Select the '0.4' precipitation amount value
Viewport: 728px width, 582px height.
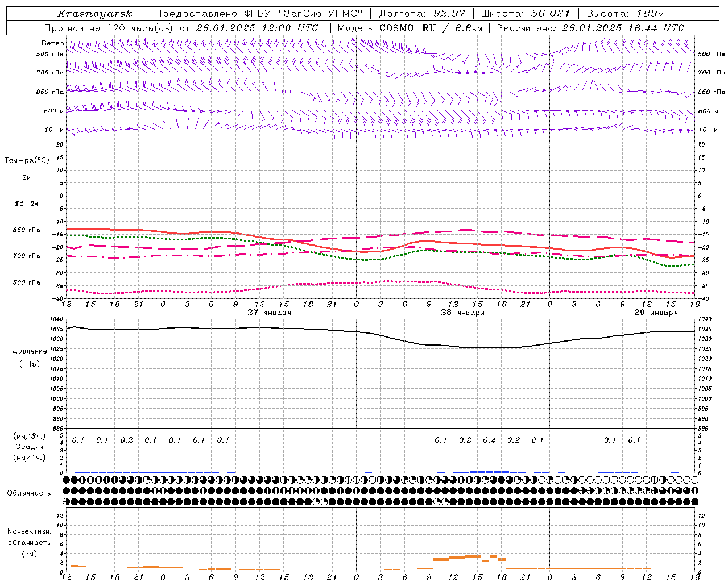click(489, 440)
